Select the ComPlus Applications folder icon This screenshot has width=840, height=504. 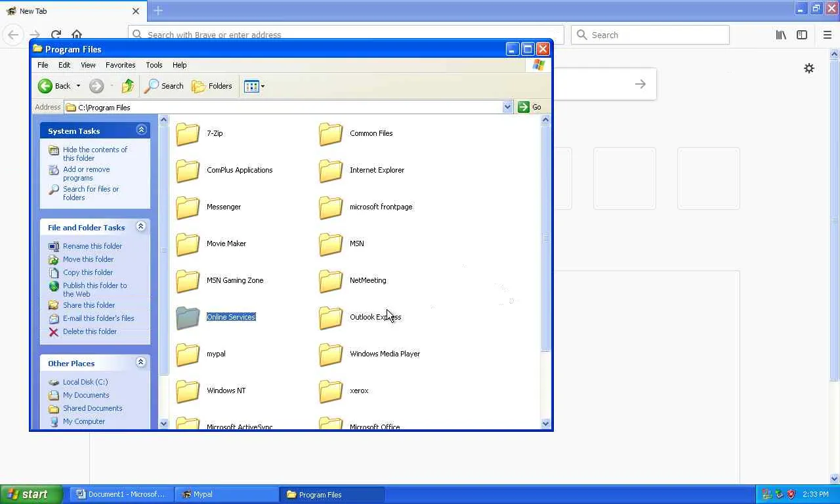[188, 170]
